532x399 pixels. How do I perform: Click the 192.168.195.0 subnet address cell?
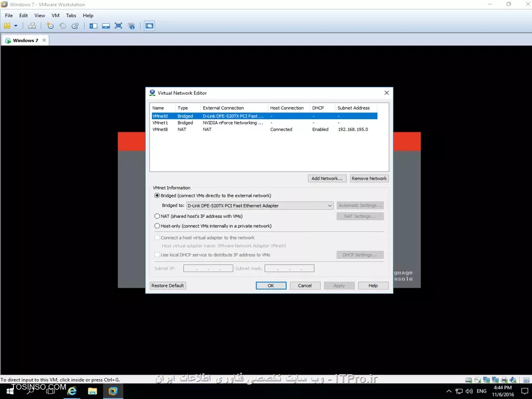[x=353, y=129]
